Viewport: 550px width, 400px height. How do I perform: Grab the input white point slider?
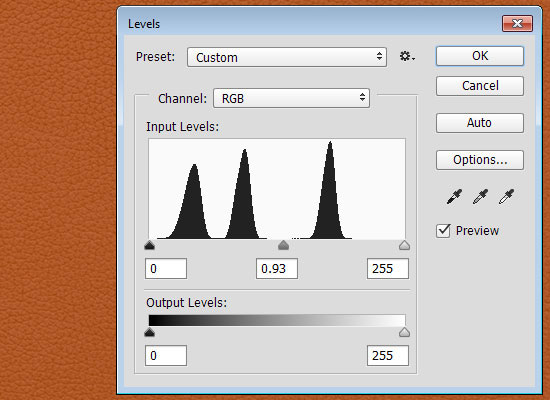tap(404, 245)
